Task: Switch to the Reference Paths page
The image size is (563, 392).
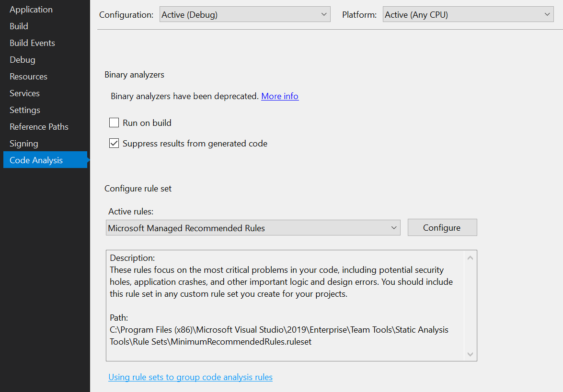Action: [x=38, y=126]
